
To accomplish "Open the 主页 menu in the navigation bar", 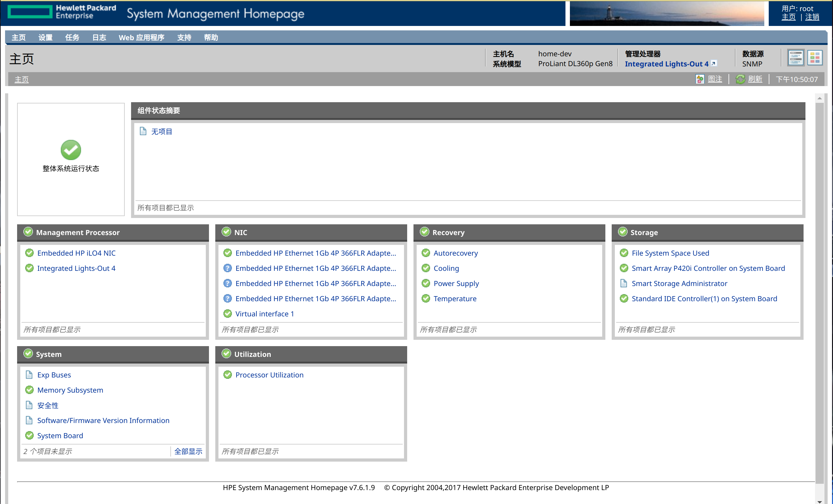I will (x=19, y=38).
